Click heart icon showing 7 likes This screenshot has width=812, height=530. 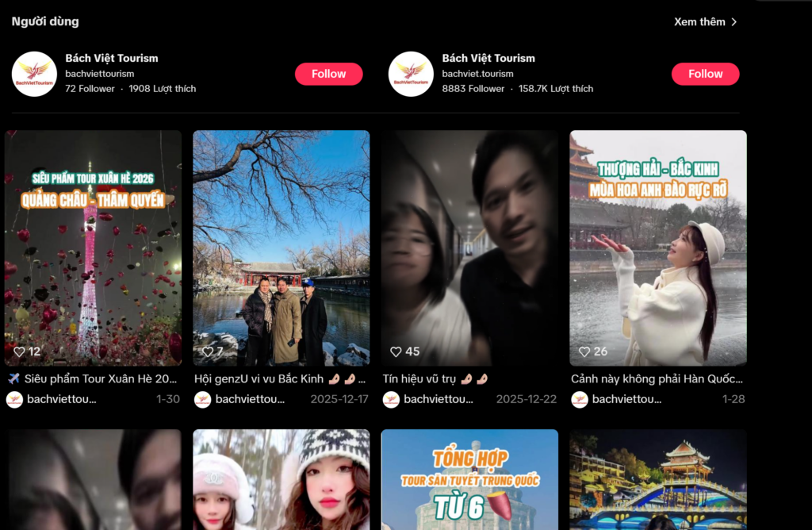click(207, 351)
